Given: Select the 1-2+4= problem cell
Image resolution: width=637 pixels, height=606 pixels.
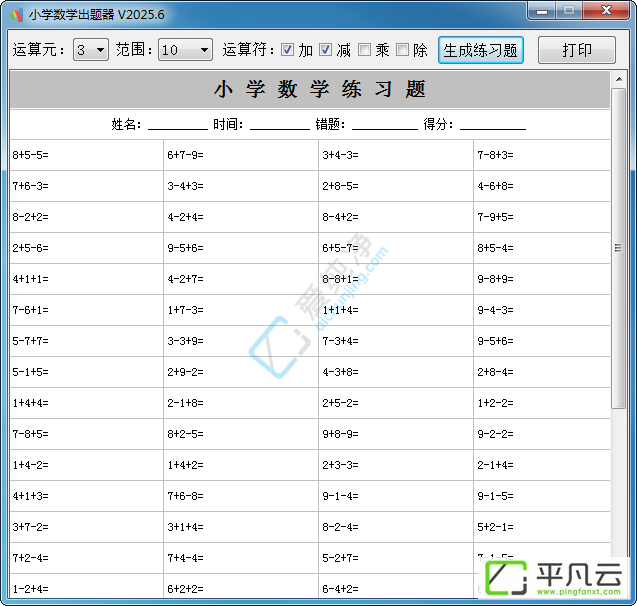Looking at the screenshot, I should point(87,586).
